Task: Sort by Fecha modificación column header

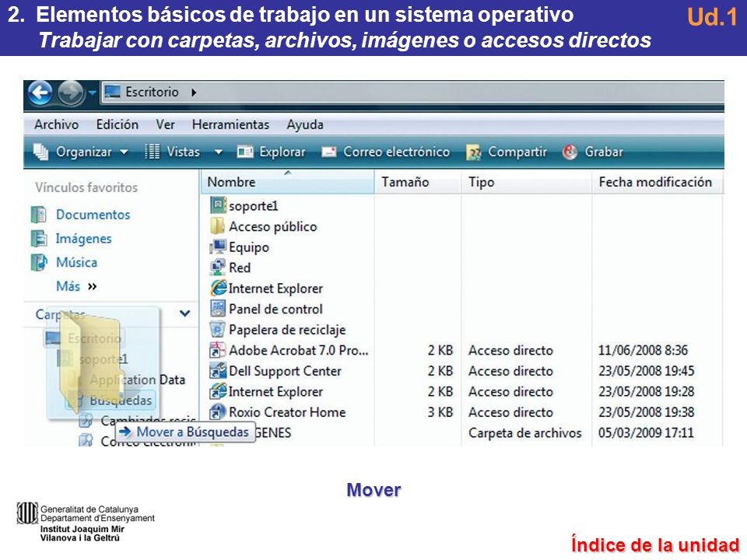Action: (x=657, y=182)
